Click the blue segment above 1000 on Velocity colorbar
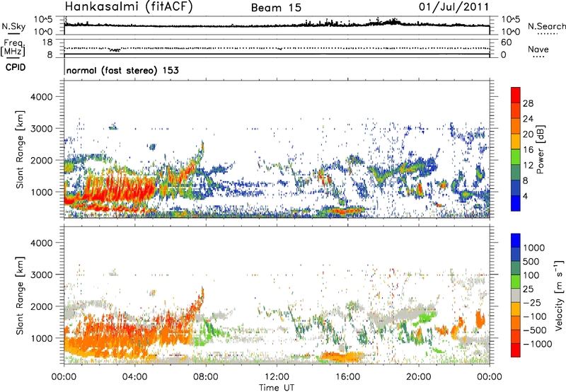 (516, 241)
